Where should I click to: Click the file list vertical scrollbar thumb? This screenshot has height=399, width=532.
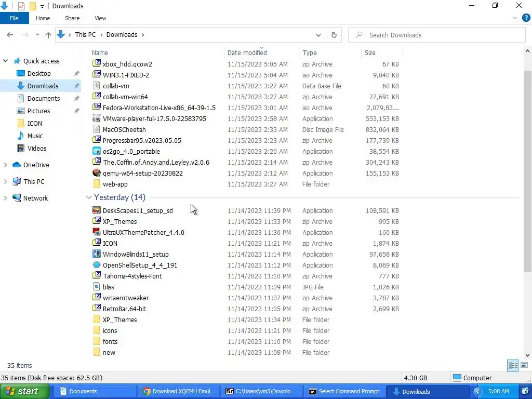coord(527,170)
